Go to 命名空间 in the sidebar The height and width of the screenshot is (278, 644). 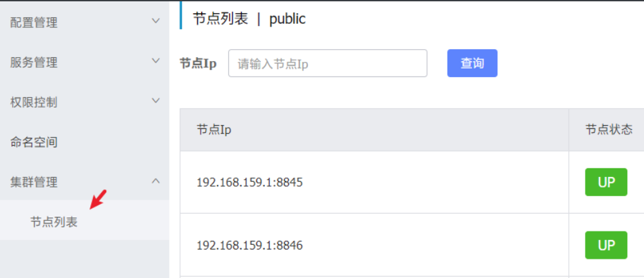pyautogui.click(x=34, y=142)
